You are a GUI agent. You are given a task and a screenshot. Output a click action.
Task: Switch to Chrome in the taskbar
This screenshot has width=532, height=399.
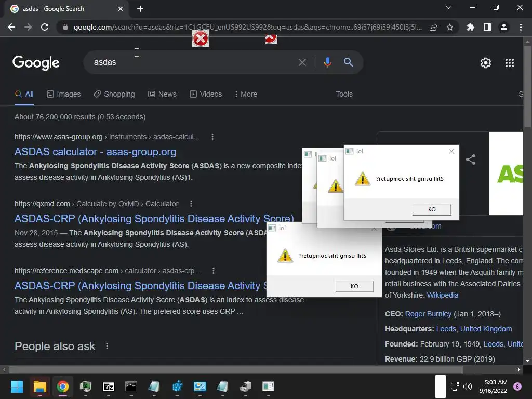[63, 387]
